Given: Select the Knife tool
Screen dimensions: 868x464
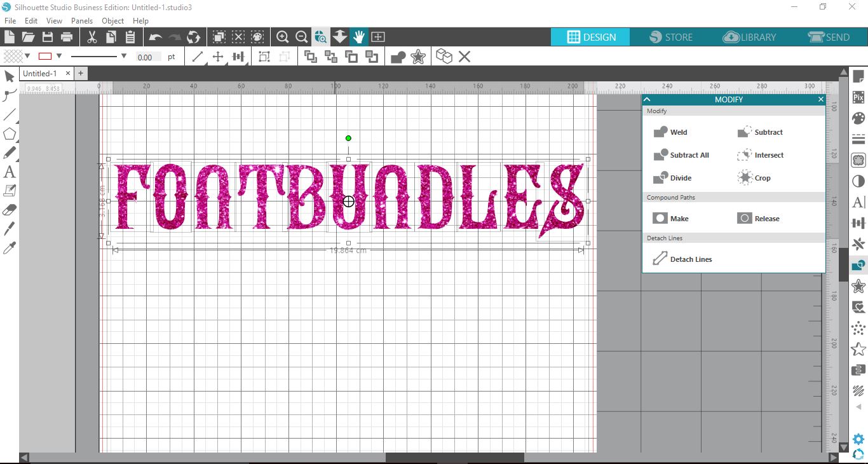Looking at the screenshot, I should point(10,229).
